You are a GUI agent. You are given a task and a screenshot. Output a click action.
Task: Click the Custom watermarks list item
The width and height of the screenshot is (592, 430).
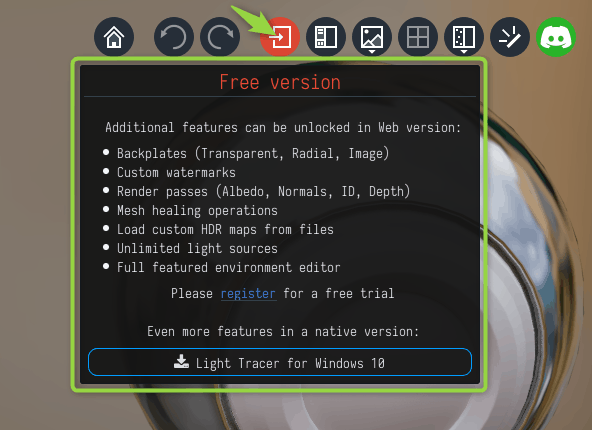(176, 173)
